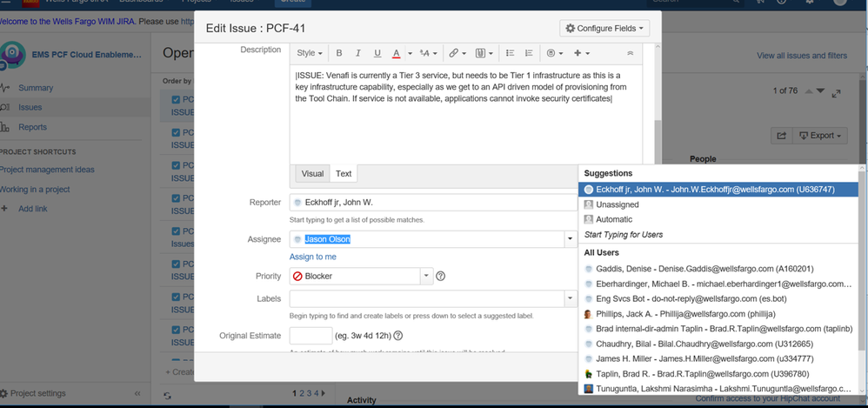Apply red text color button
868x408 pixels.
[x=397, y=53]
